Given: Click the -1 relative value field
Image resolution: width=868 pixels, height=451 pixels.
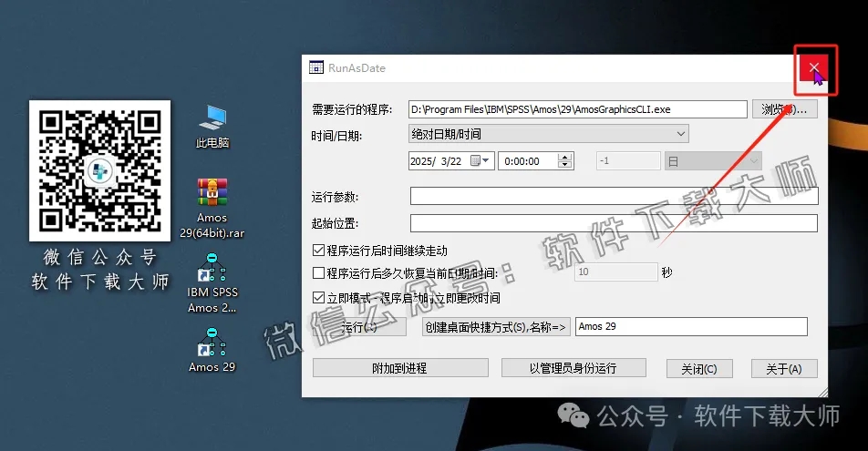Looking at the screenshot, I should coord(629,161).
